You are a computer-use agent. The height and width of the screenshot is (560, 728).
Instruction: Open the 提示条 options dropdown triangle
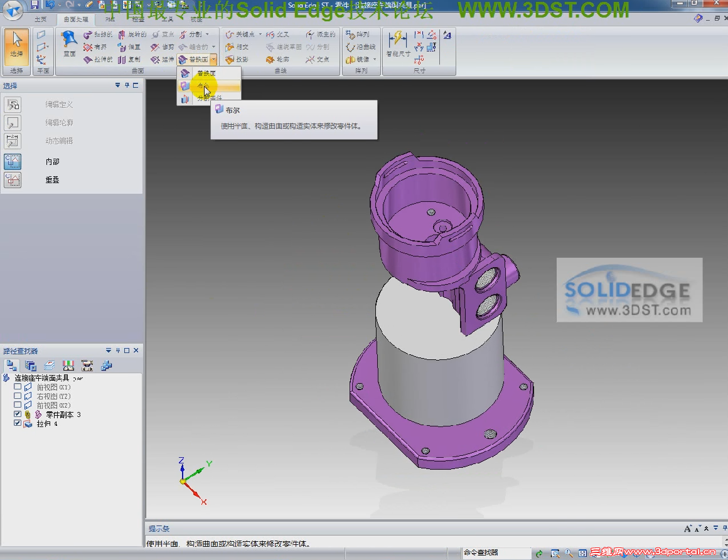(715, 528)
